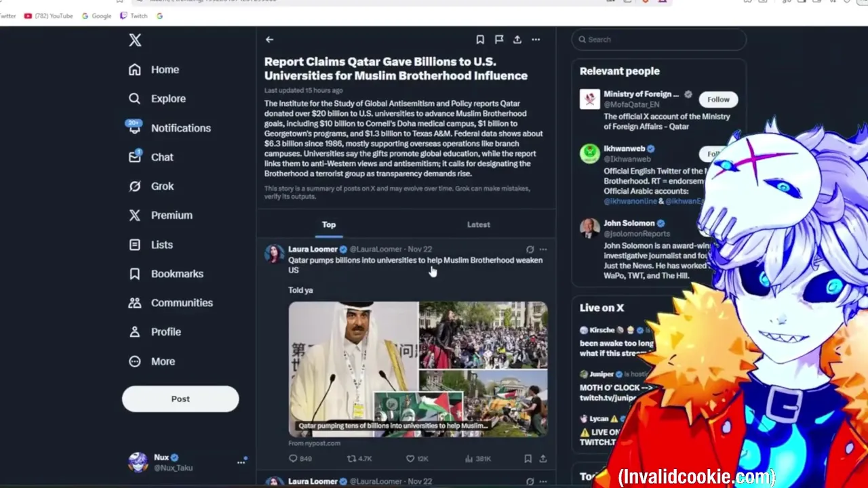
Task: Click Laura Loomer's avatar on first post
Action: (274, 254)
